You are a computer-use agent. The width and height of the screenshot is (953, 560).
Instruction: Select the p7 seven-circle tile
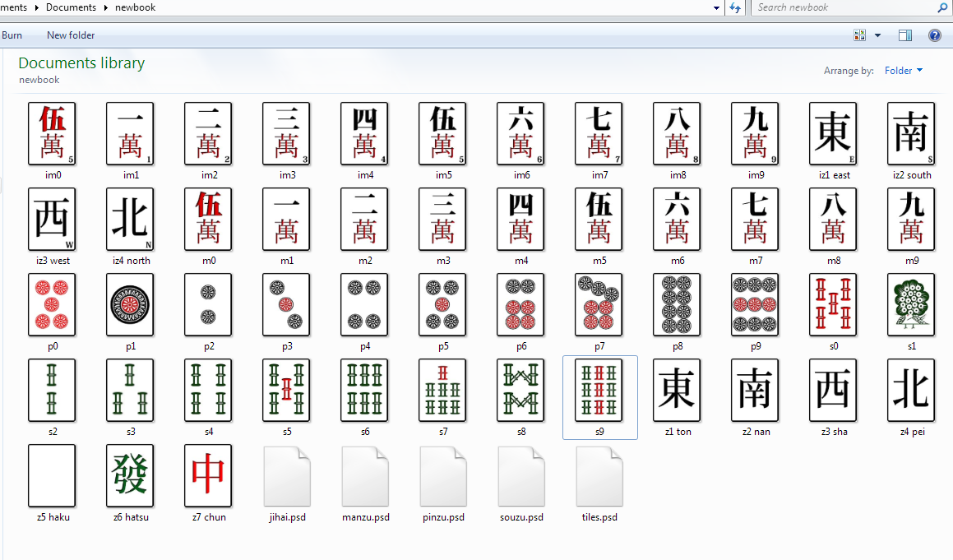pyautogui.click(x=599, y=305)
